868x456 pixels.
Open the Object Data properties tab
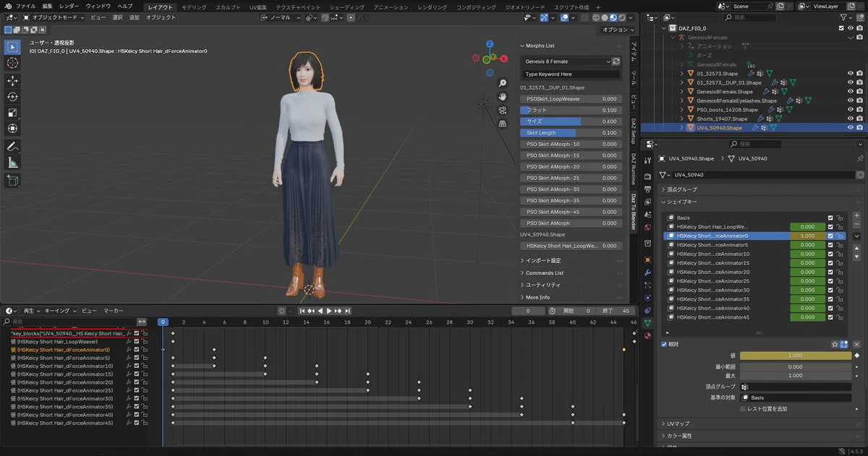pos(647,322)
